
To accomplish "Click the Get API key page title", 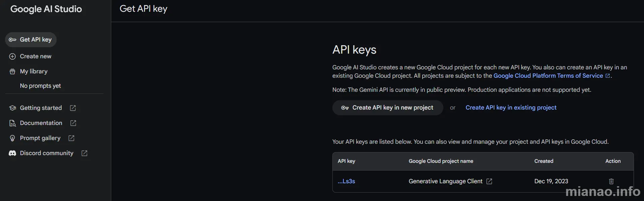I will [x=143, y=9].
